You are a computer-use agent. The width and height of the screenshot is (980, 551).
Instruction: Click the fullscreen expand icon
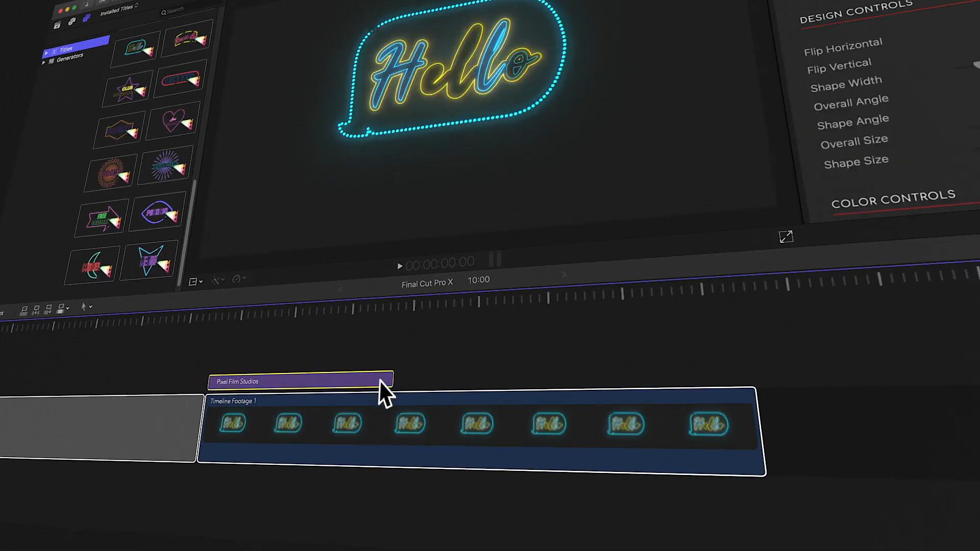click(x=785, y=237)
